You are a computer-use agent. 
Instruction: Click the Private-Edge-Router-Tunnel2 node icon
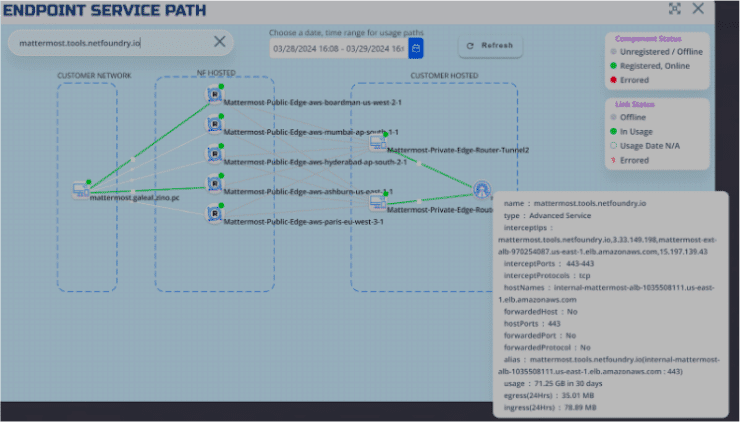(x=377, y=143)
